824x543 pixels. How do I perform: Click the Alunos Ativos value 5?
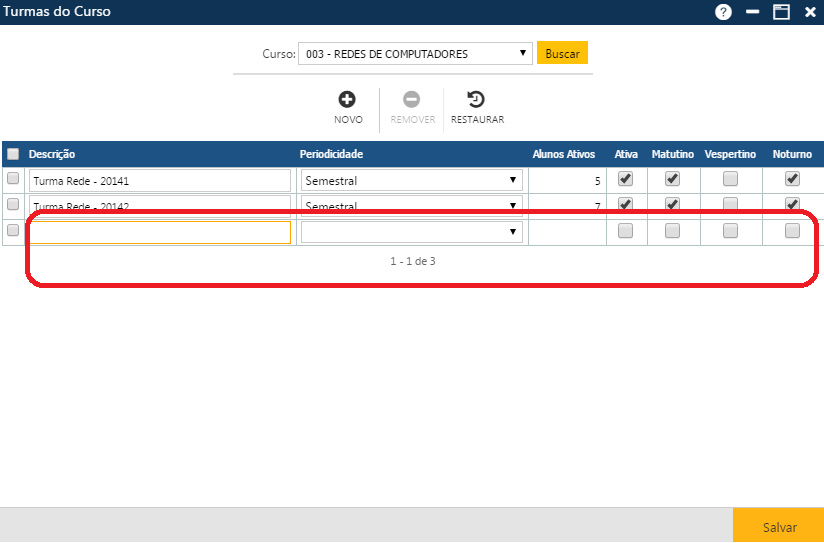pyautogui.click(x=598, y=181)
